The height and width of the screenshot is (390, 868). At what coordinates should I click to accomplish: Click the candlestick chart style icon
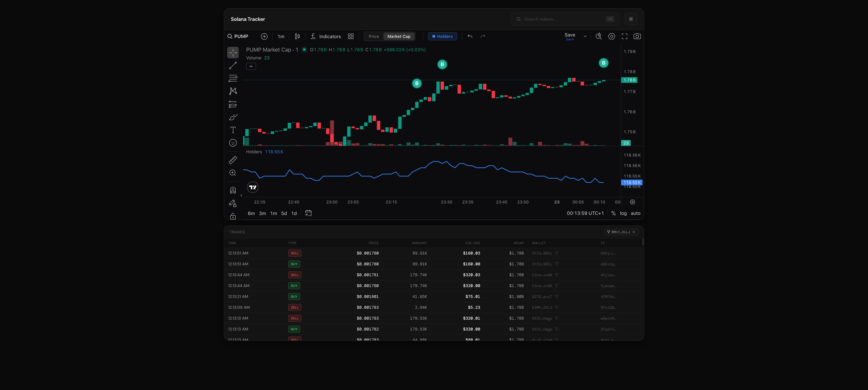[x=297, y=36]
